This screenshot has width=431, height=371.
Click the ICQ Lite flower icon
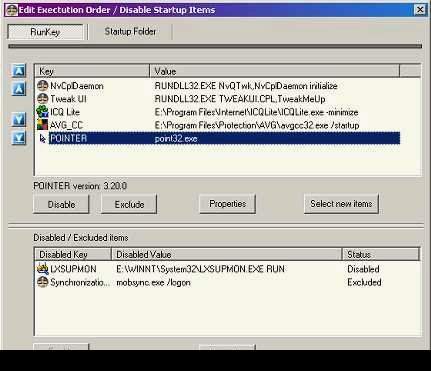point(42,112)
